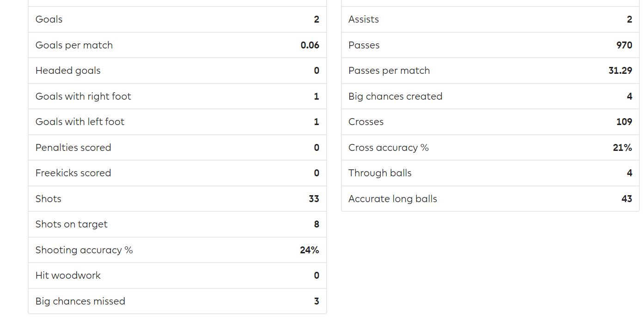Select the Penalties scored row

point(177,148)
